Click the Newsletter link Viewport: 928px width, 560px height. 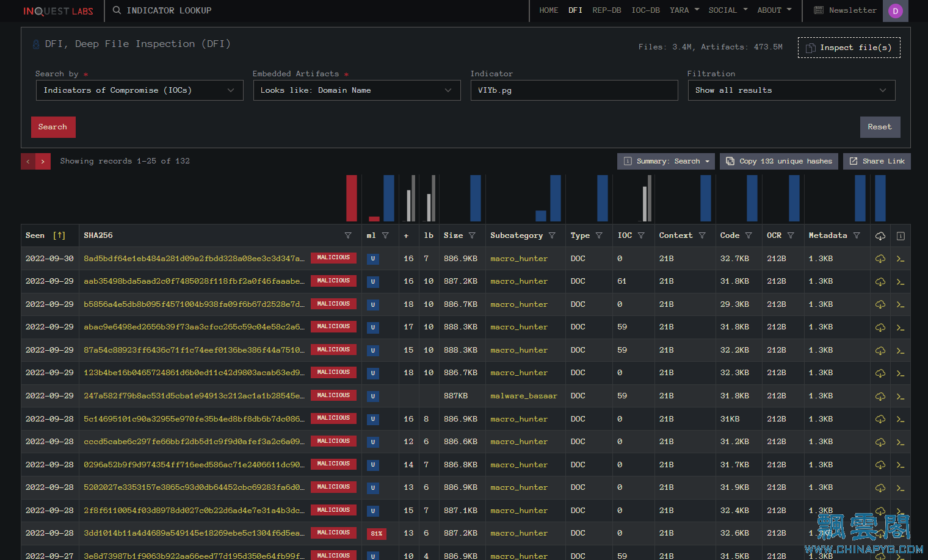click(853, 10)
